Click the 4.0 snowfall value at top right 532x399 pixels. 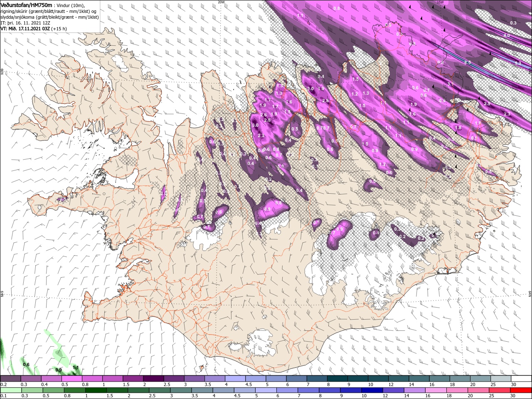[506, 36]
